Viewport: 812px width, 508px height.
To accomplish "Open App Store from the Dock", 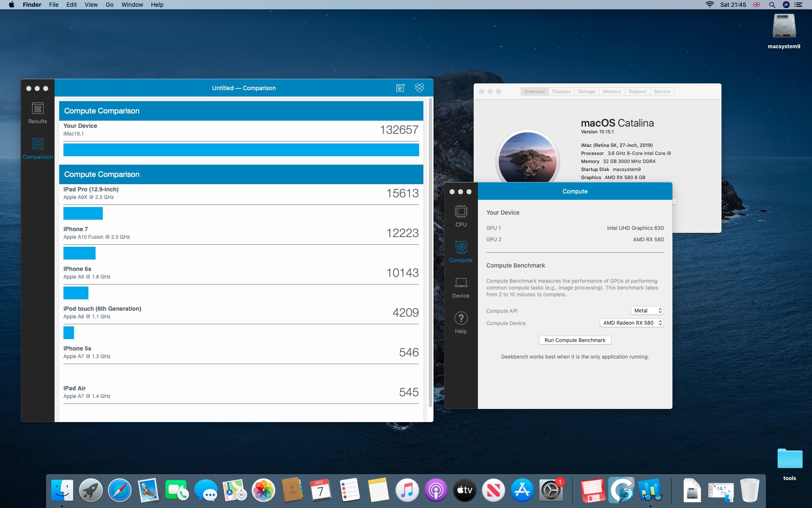I will coord(522,490).
